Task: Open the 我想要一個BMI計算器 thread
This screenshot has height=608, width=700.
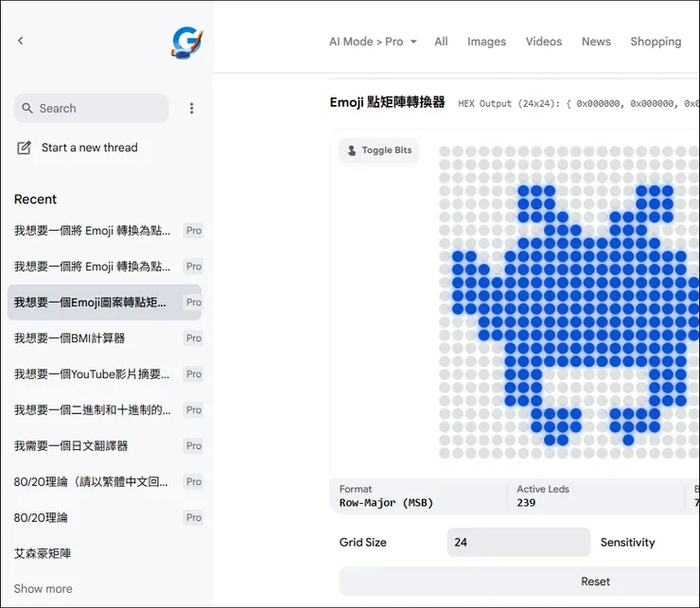Action: tap(105, 338)
